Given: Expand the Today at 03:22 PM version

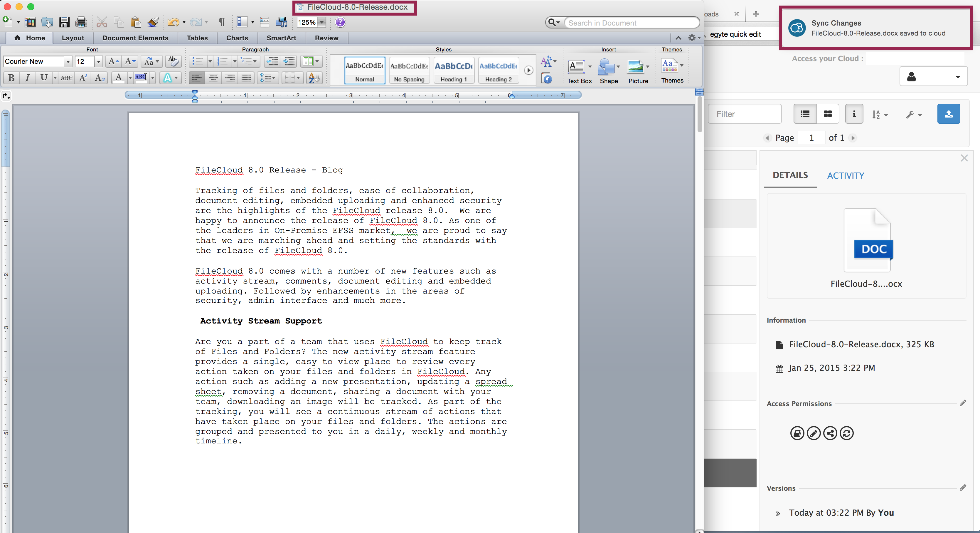Looking at the screenshot, I should tap(778, 513).
